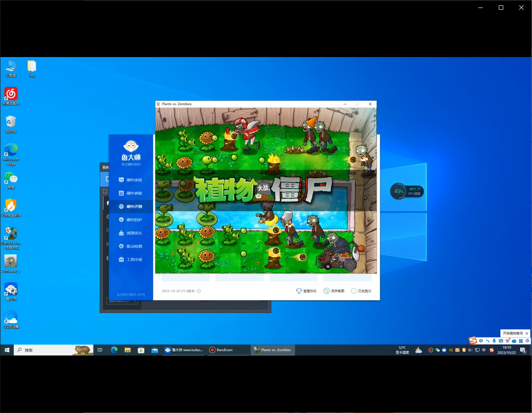Switch to 鲁大师 taskbar window
The image size is (532, 413).
pyautogui.click(x=184, y=350)
